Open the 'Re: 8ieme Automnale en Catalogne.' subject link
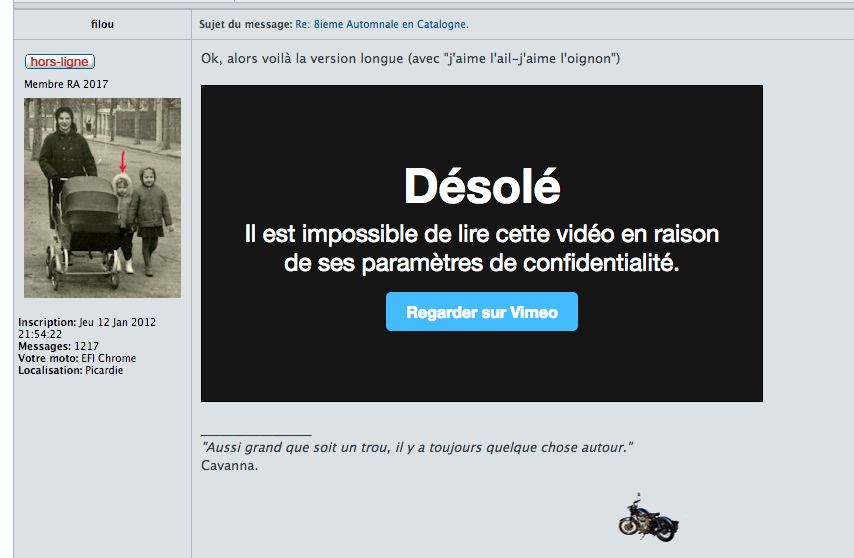The image size is (854, 558). (x=382, y=24)
